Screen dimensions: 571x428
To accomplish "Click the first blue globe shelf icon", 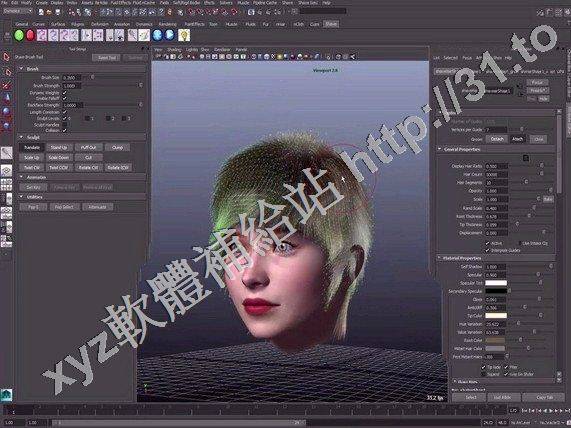I will [x=157, y=35].
